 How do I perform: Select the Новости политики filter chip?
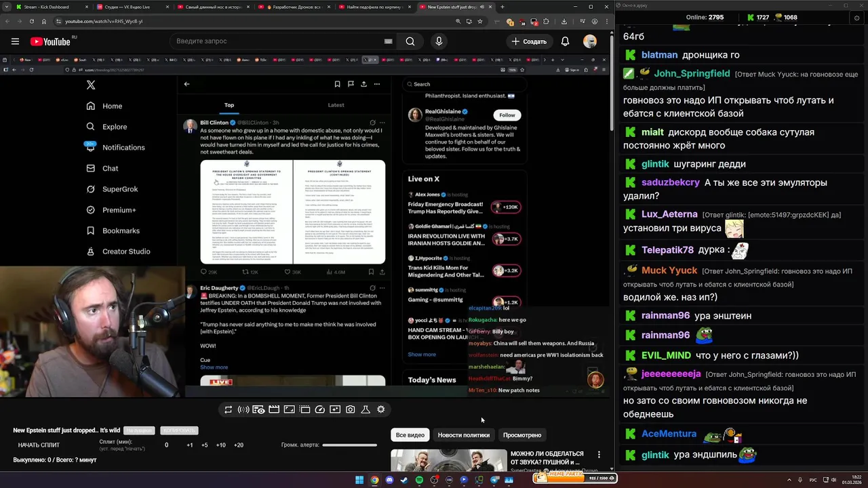(x=464, y=435)
